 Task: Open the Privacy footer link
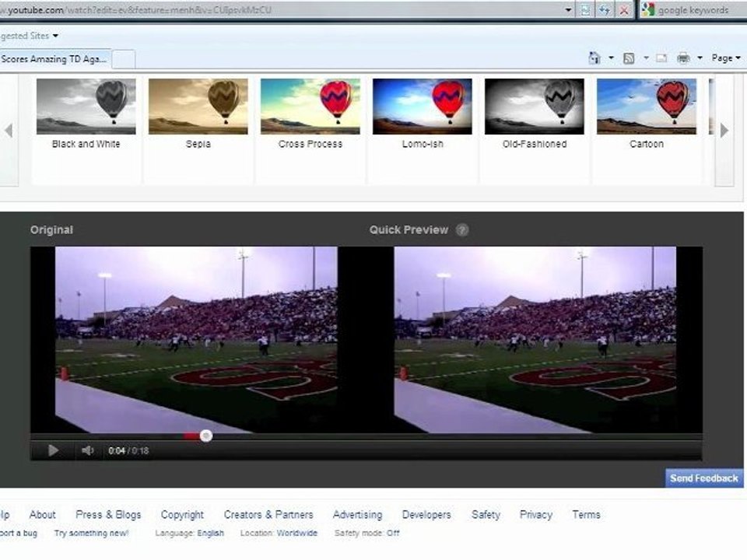click(536, 515)
